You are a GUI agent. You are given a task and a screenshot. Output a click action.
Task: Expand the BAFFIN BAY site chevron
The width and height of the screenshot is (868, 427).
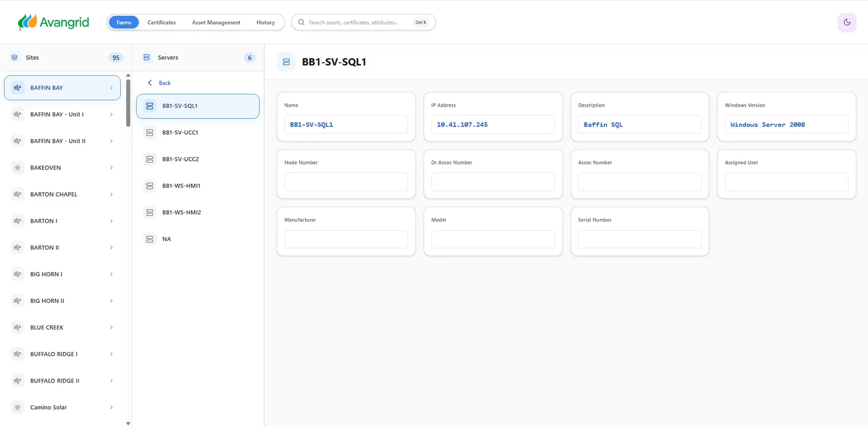112,88
